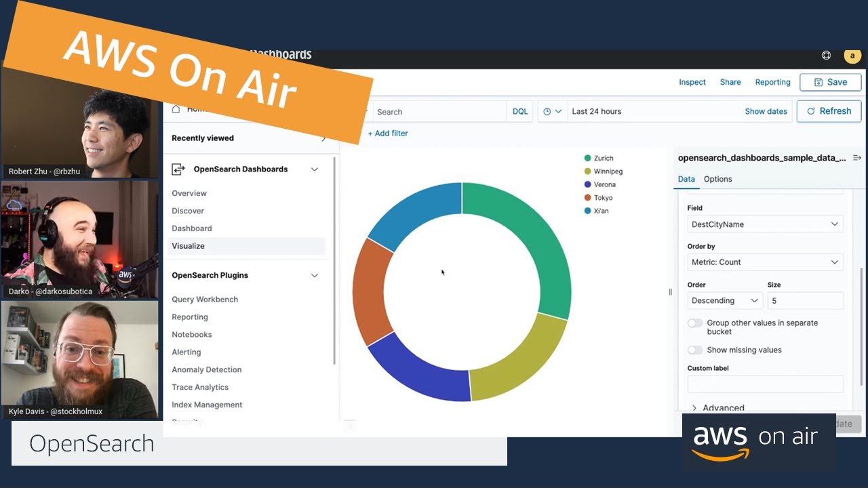Click the panel collapse icon beside index title
Viewport: 868px width, 488px height.
point(856,158)
